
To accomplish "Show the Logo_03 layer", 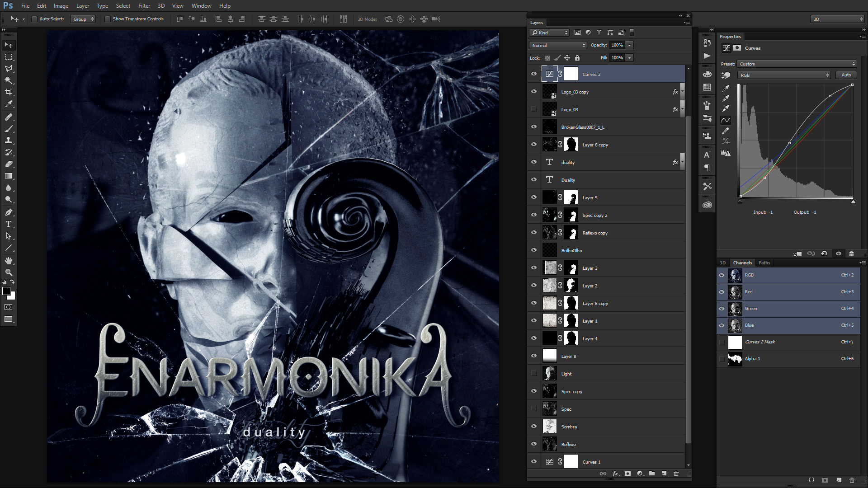I will tap(534, 109).
